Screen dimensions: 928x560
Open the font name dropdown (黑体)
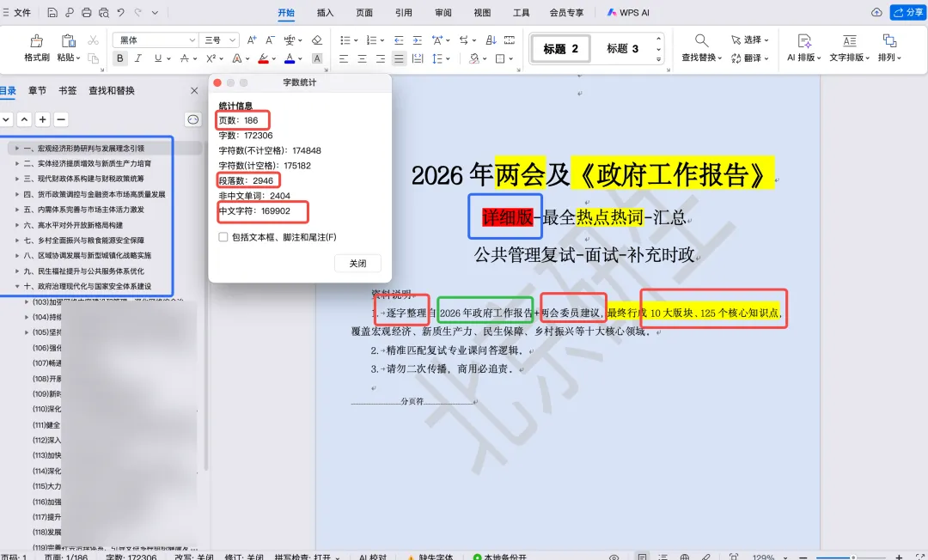pyautogui.click(x=192, y=40)
